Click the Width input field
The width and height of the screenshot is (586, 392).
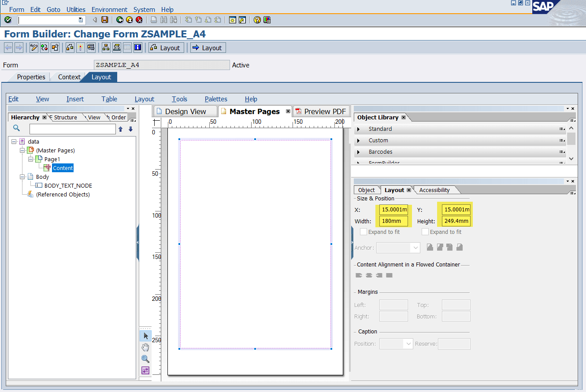(x=393, y=221)
